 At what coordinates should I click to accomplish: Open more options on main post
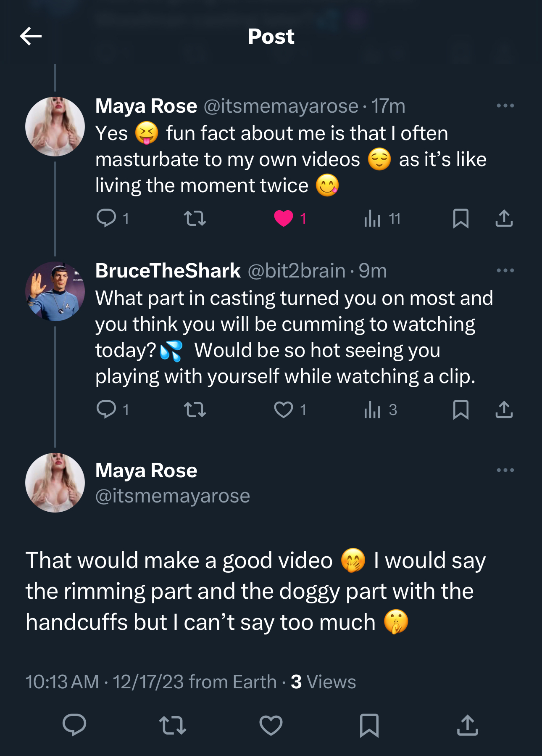[x=505, y=470]
